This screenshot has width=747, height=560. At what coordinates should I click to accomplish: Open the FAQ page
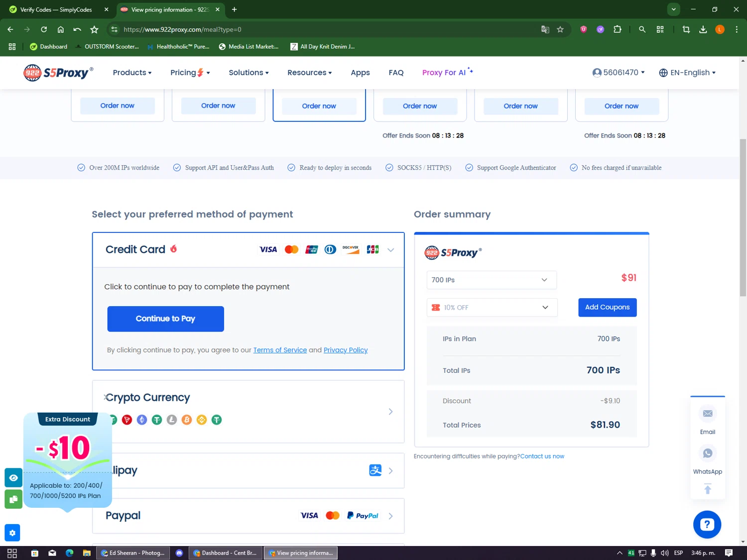396,73
